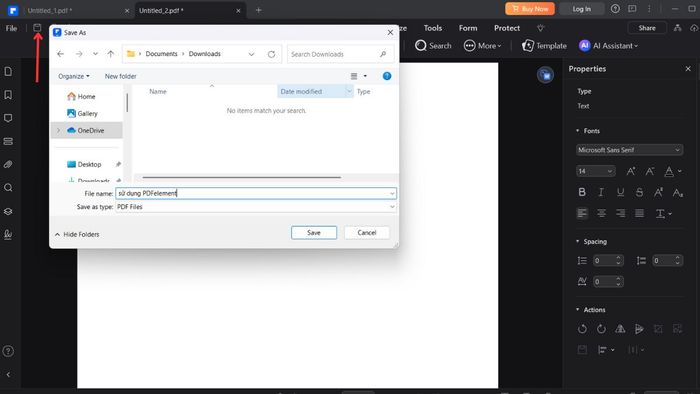This screenshot has width=700, height=394.
Task: Open the comments panel in left sidebar
Action: (x=8, y=118)
